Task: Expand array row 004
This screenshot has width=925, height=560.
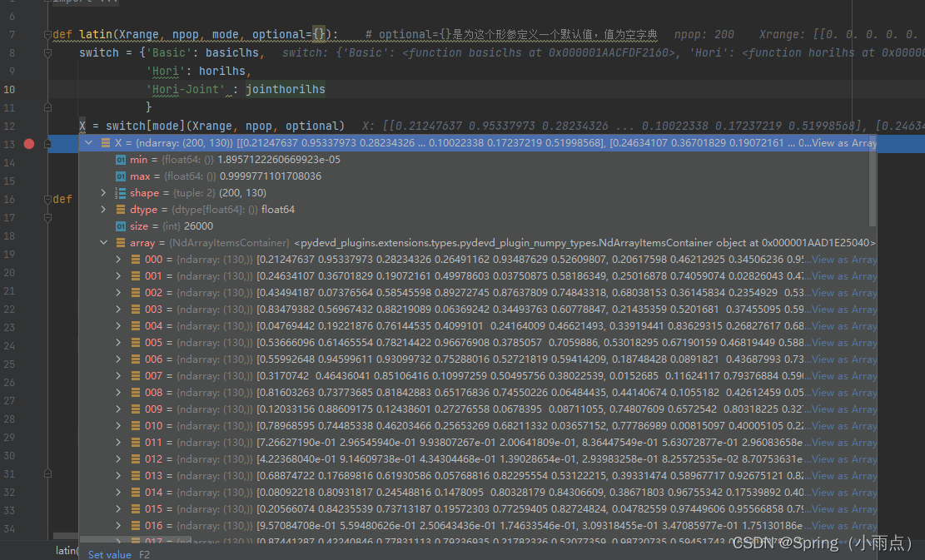Action: coord(118,326)
